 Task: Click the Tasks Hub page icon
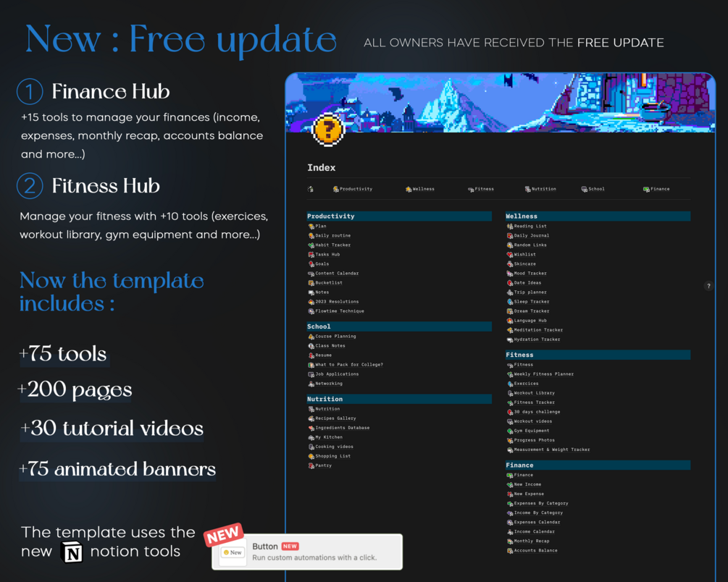point(311,255)
